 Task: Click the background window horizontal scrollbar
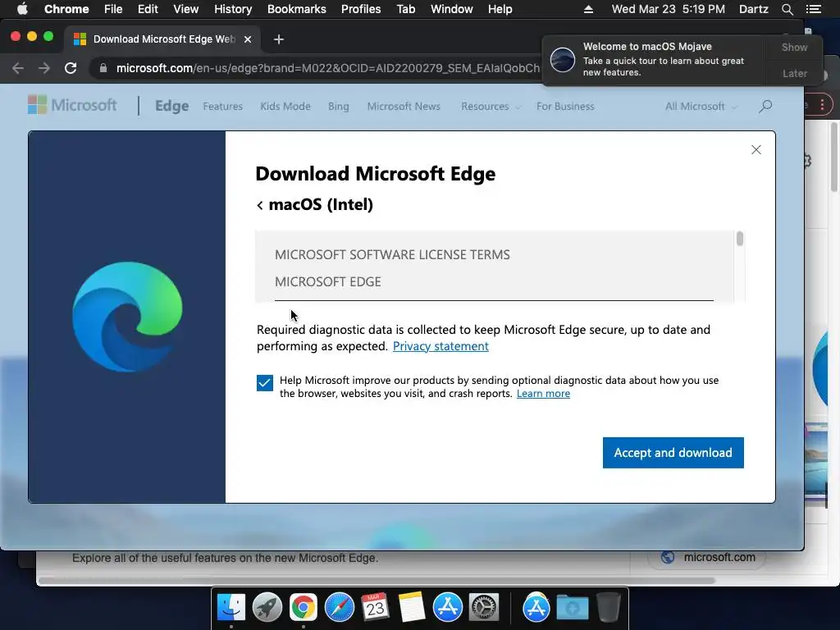pyautogui.click(x=377, y=580)
